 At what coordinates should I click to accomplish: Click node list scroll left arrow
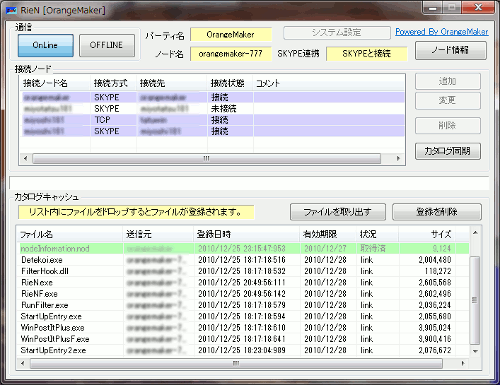pyautogui.click(x=26, y=158)
